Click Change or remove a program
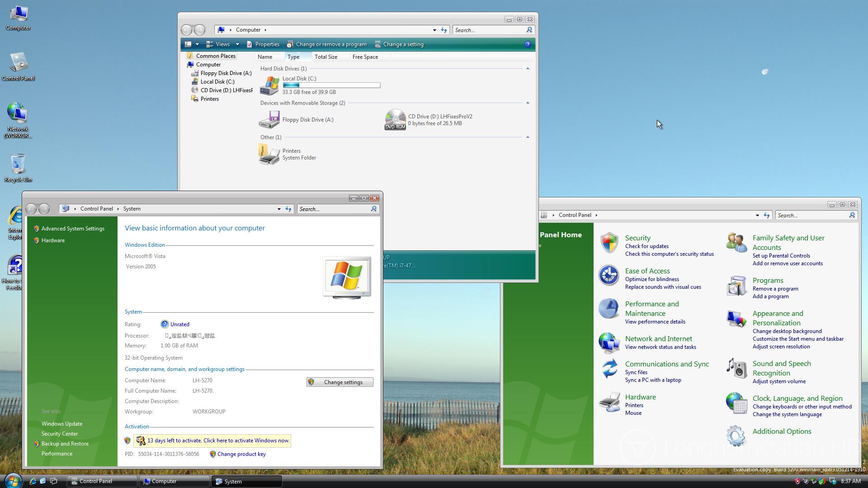Viewport: 868px width, 488px height. tap(330, 44)
